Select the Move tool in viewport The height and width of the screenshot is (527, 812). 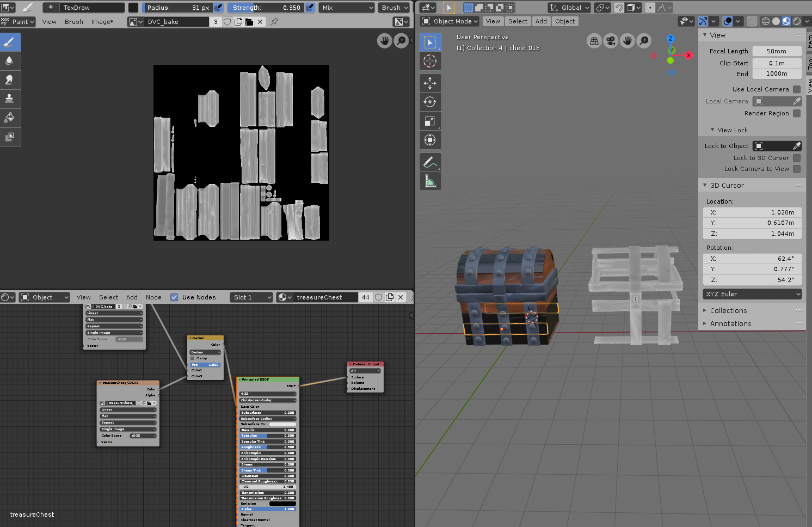(x=430, y=83)
